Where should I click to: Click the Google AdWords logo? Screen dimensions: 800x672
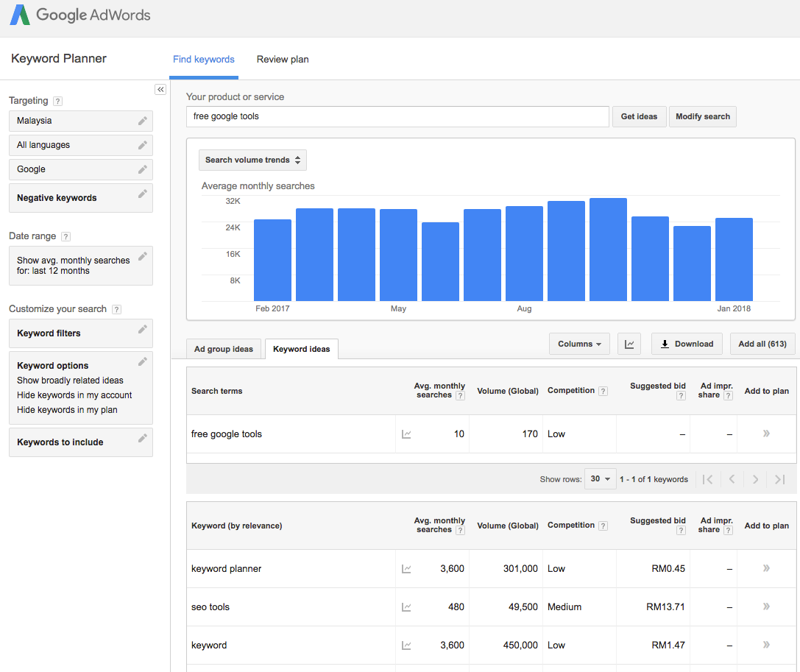pyautogui.click(x=80, y=15)
